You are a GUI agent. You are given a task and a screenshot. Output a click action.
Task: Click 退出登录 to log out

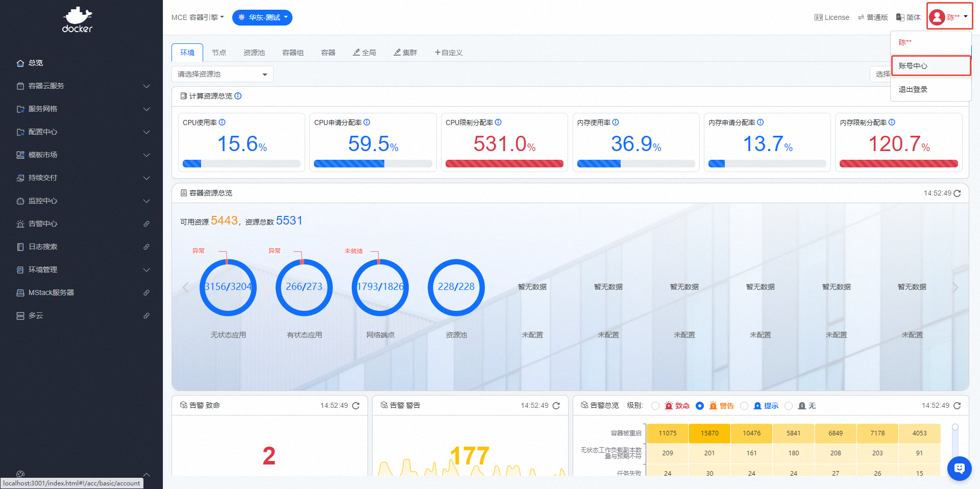[x=913, y=89]
